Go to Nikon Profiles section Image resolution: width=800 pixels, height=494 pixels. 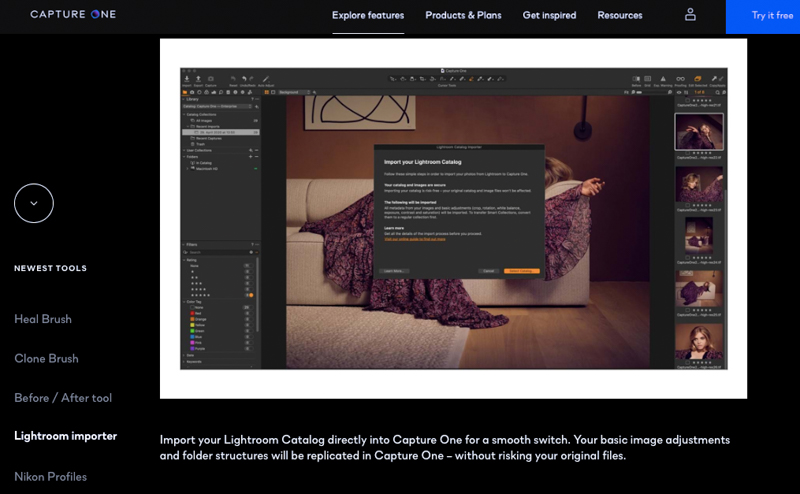click(51, 477)
